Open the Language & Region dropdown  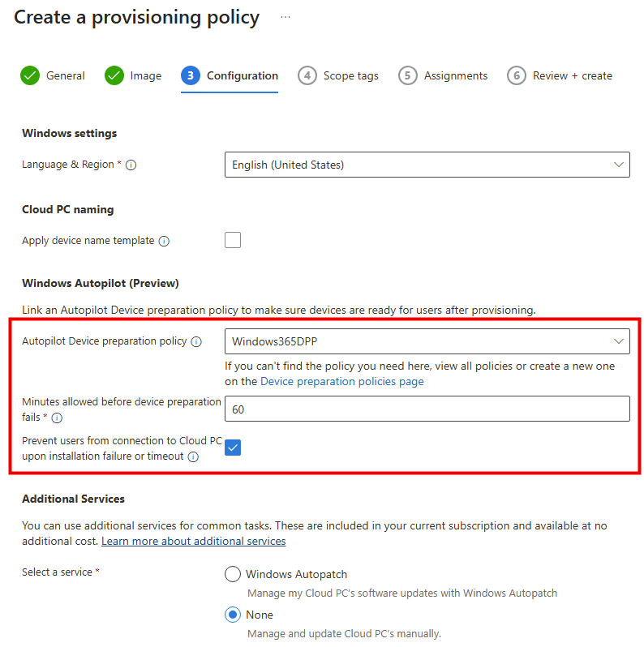(x=427, y=165)
